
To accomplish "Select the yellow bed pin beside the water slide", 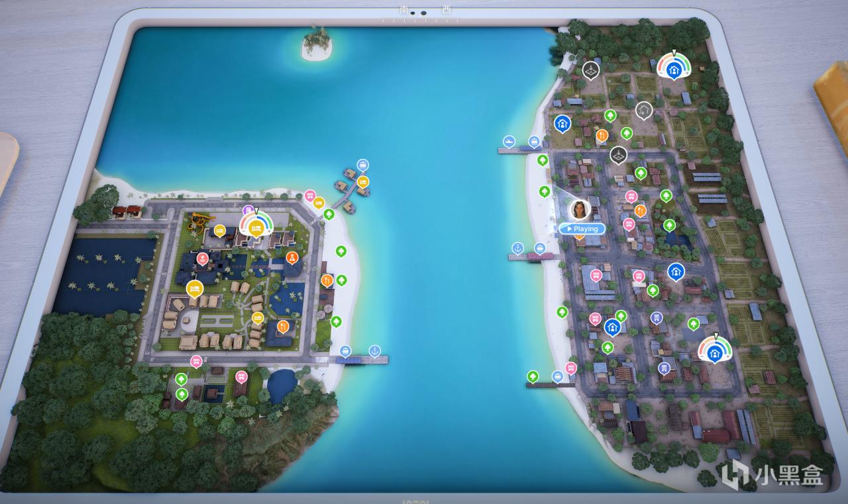I will tap(219, 231).
